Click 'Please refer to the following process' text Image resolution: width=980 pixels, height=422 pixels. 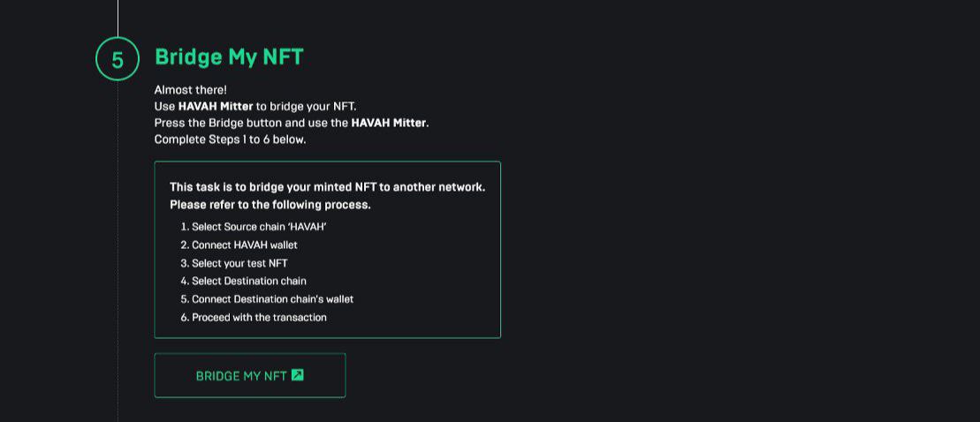[x=270, y=205]
